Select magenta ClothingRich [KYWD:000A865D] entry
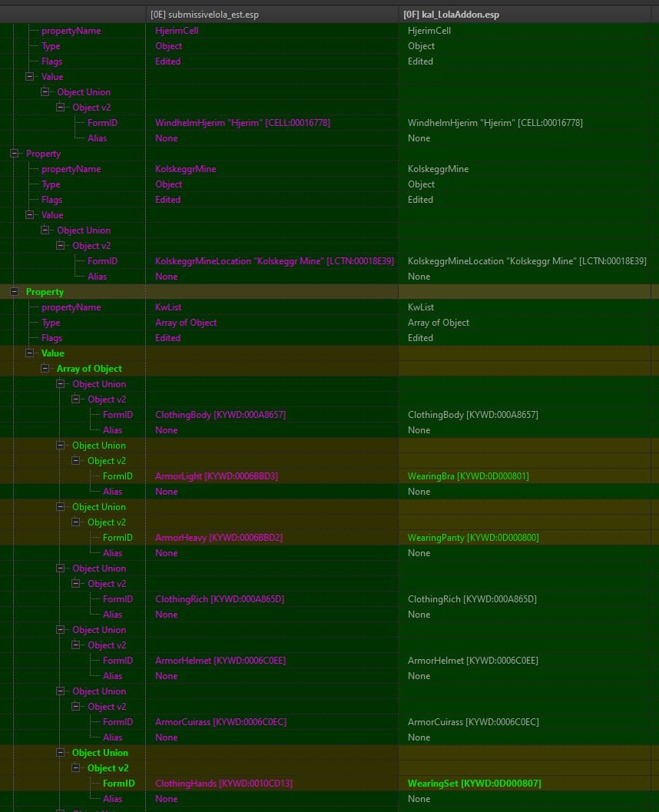This screenshot has height=812, width=659. coord(220,599)
